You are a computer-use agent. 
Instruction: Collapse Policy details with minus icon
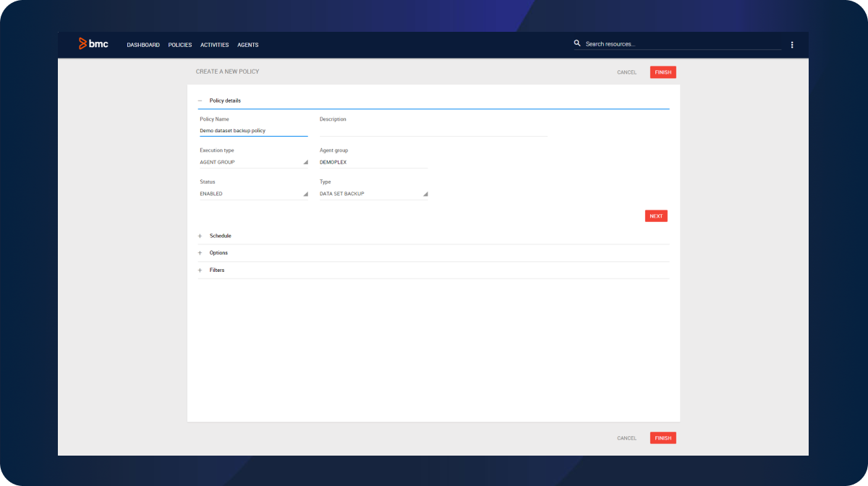200,101
